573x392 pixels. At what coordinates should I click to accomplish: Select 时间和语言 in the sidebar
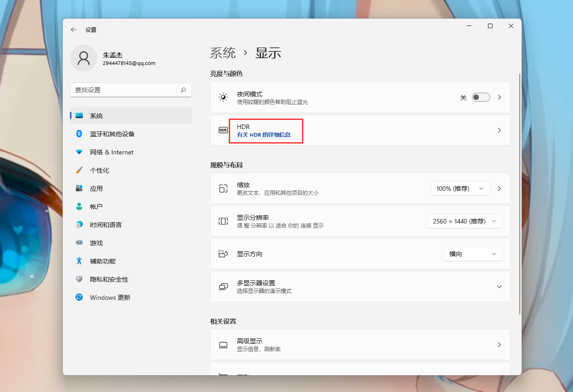click(131, 225)
